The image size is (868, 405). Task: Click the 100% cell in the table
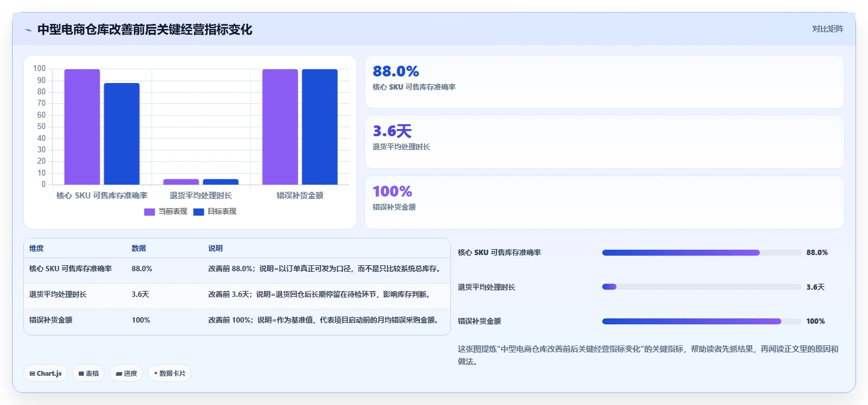(x=141, y=320)
